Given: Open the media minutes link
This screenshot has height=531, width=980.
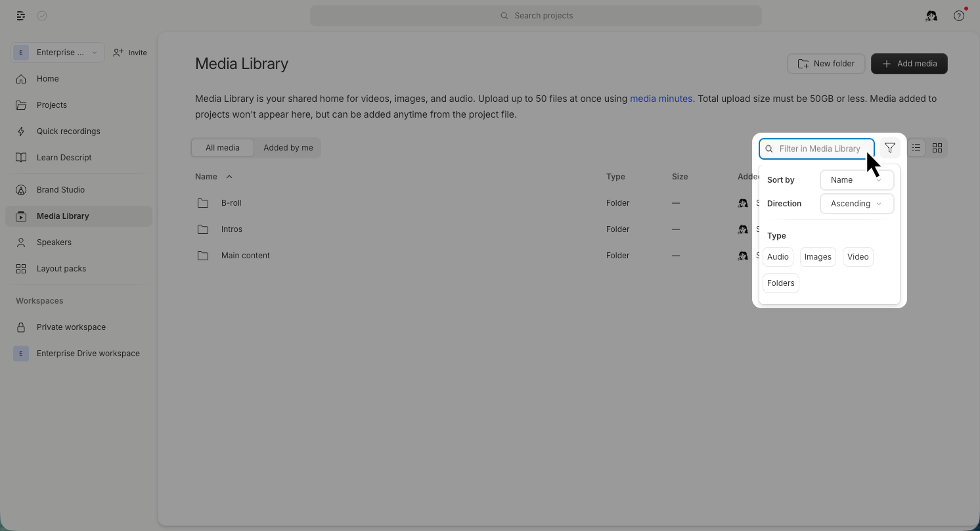Looking at the screenshot, I should click(x=661, y=98).
